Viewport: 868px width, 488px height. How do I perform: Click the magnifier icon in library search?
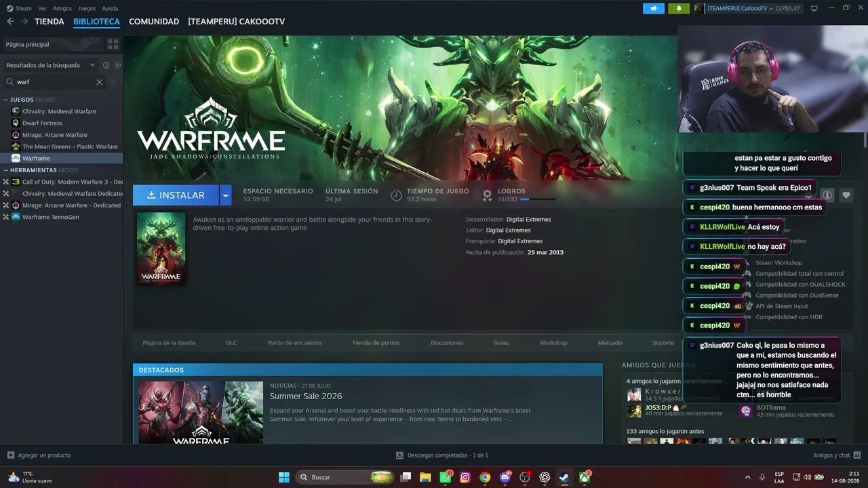tap(10, 82)
